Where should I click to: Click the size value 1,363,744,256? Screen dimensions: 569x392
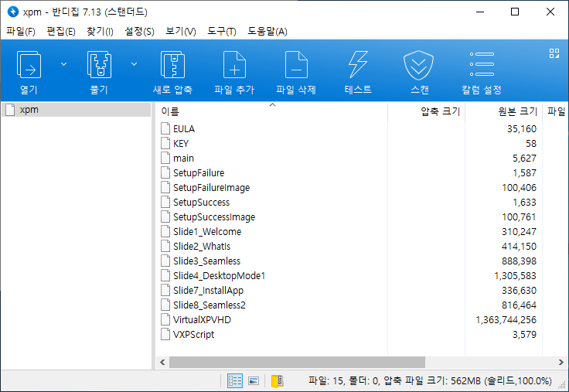[506, 320]
